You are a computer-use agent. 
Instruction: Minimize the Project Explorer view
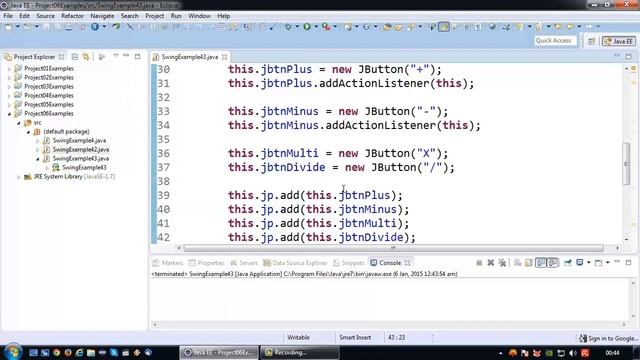pos(126,56)
